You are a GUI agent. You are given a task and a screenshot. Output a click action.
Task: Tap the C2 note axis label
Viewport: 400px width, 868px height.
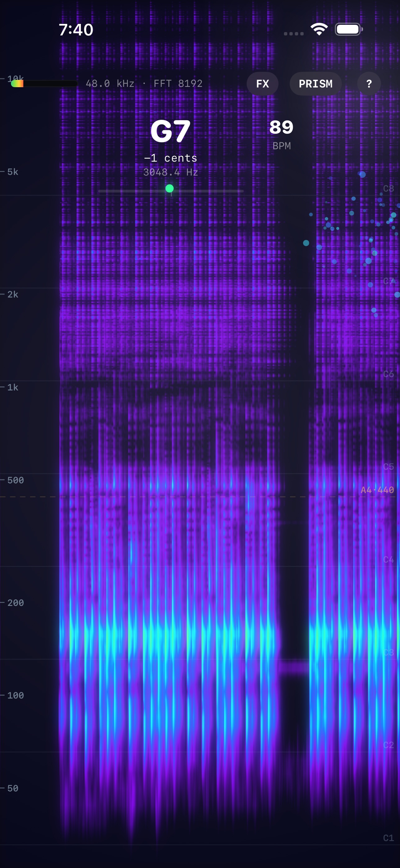tap(389, 745)
